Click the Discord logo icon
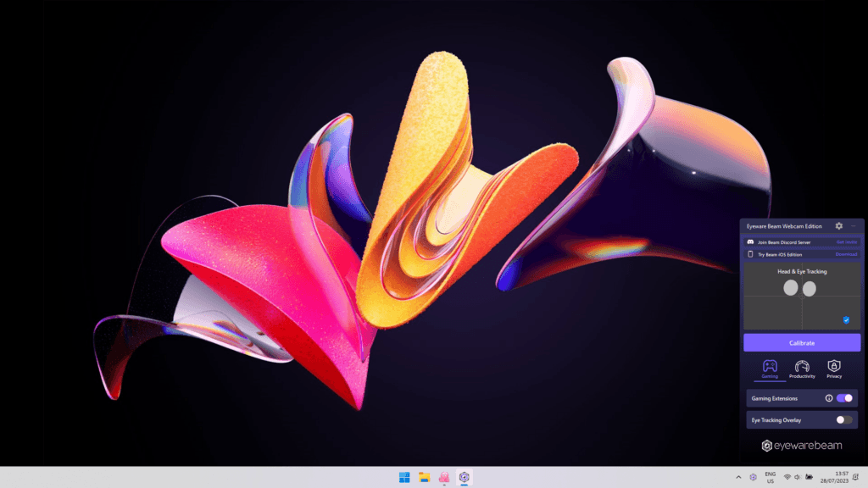This screenshot has height=488, width=868. coord(750,241)
